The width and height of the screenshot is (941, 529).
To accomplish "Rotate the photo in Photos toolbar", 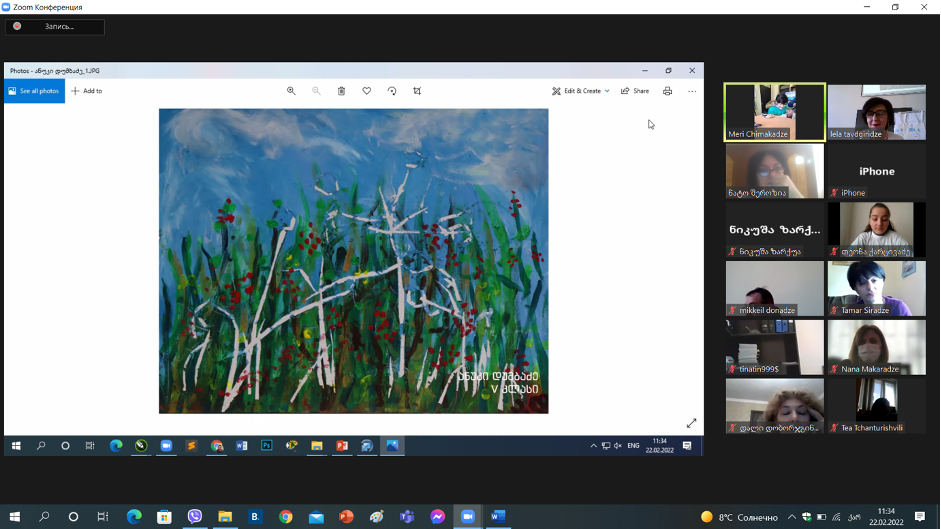I will 392,91.
